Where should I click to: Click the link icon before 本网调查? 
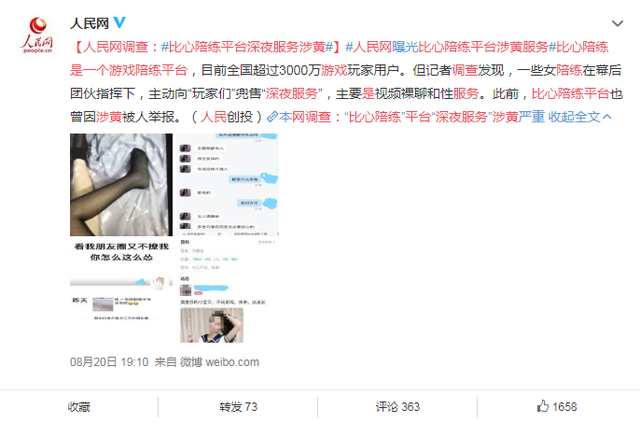pyautogui.click(x=272, y=117)
